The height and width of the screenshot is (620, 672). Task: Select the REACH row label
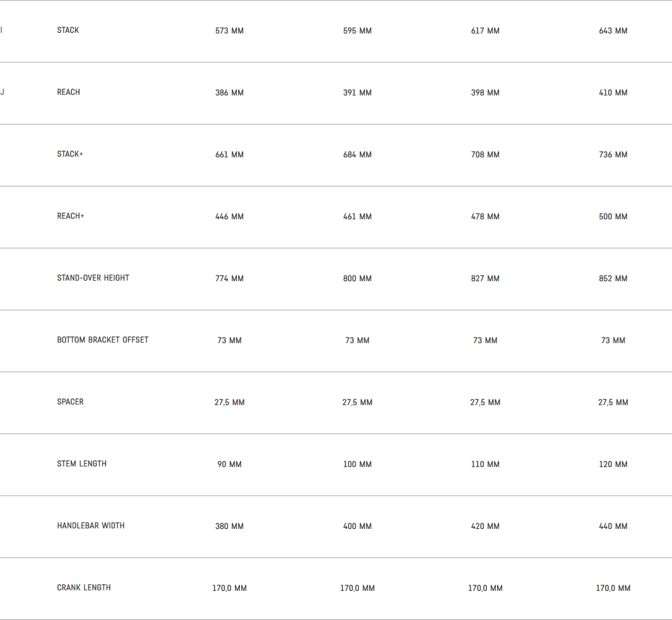tap(69, 92)
